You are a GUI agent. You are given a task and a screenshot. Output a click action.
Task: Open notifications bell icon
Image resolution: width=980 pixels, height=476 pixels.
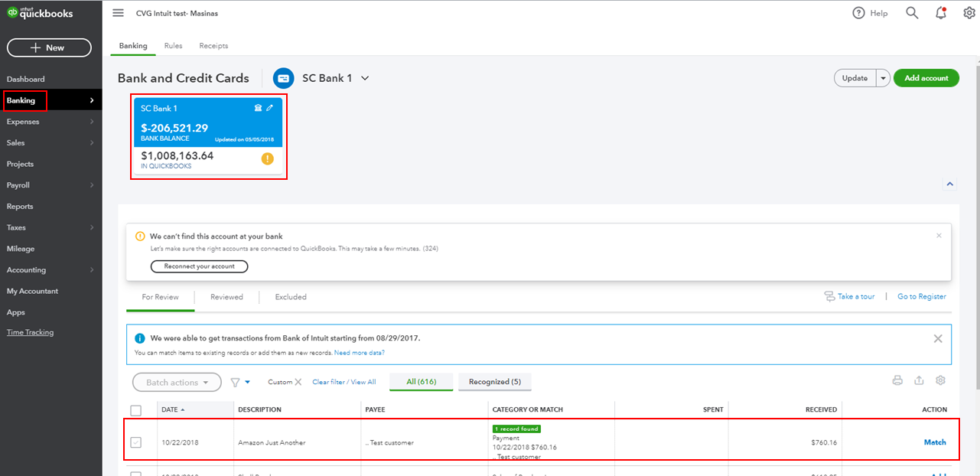(941, 13)
